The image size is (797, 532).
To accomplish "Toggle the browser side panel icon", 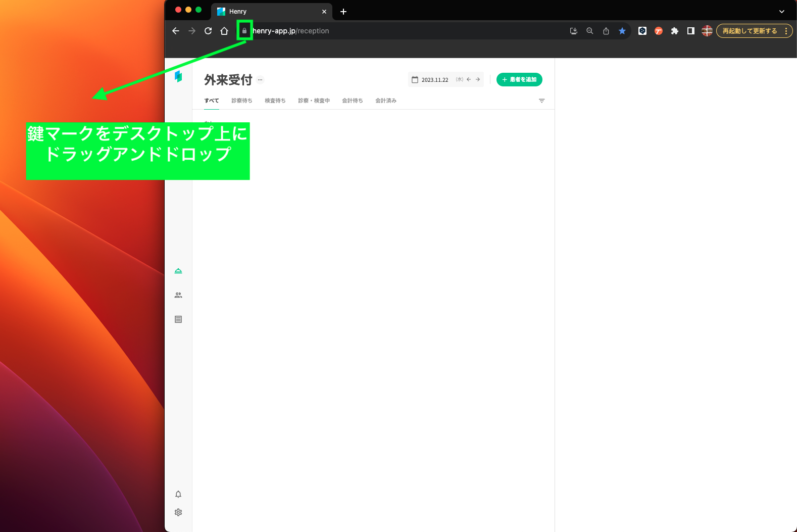I will tap(691, 31).
